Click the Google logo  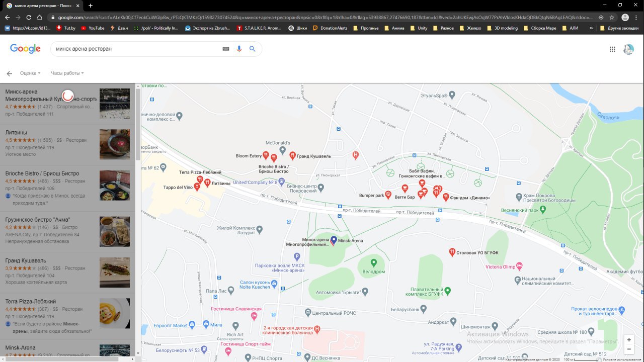[25, 49]
